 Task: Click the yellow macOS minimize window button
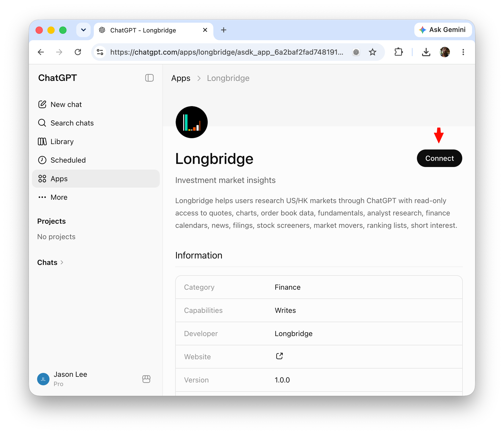[51, 30]
